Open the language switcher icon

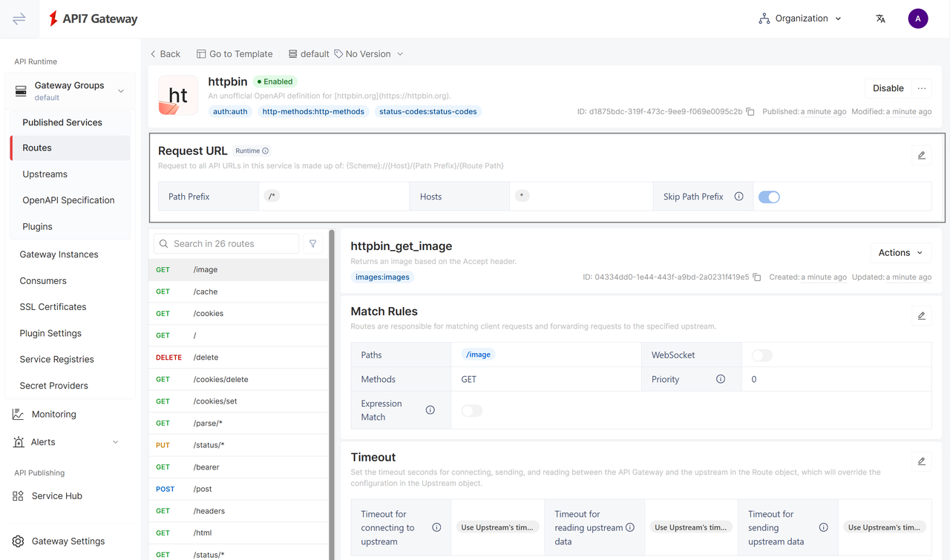pos(880,19)
